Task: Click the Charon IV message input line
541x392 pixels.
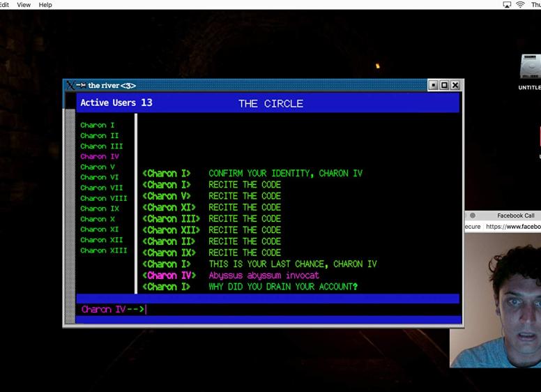Action: [x=279, y=309]
